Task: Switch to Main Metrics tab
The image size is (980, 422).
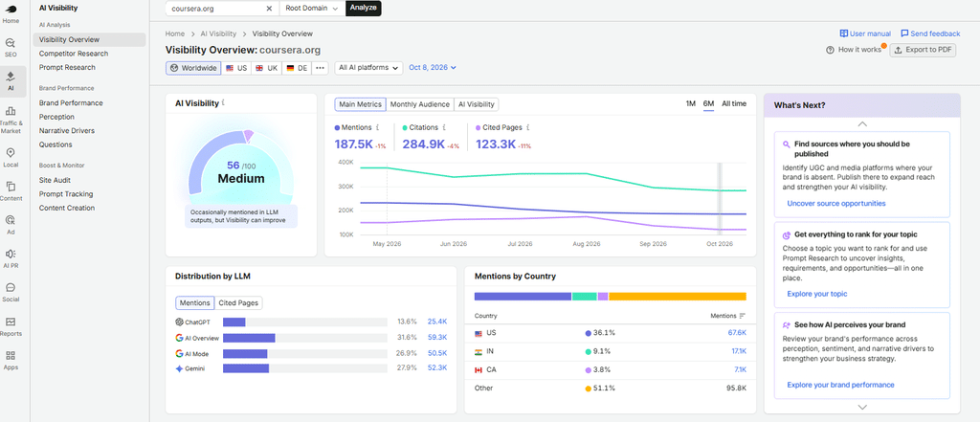Action: pyautogui.click(x=360, y=104)
